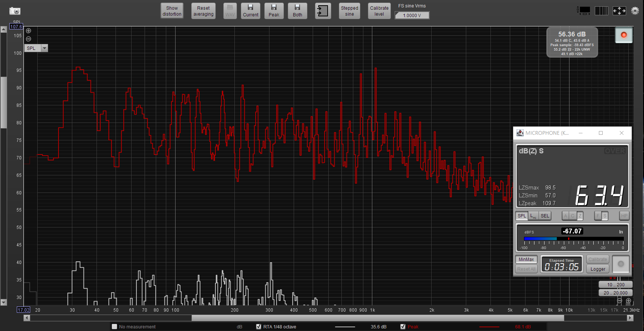This screenshot has width=644, height=331.
Task: Click Reset averaging button
Action: 203,11
